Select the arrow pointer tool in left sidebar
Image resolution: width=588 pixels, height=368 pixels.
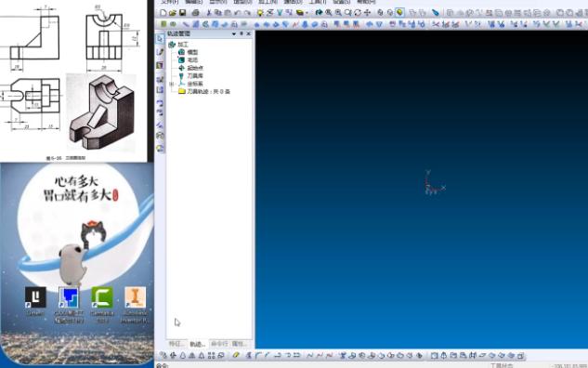[160, 39]
